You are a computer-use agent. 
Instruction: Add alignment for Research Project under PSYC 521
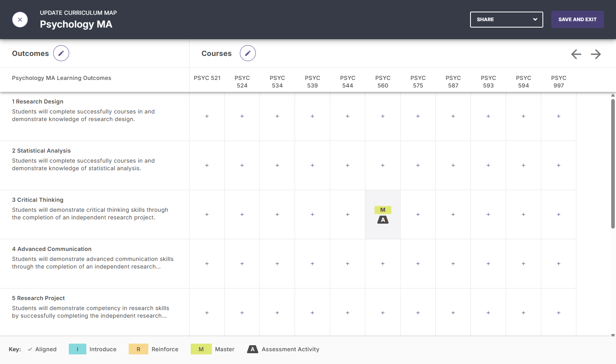pyautogui.click(x=207, y=313)
